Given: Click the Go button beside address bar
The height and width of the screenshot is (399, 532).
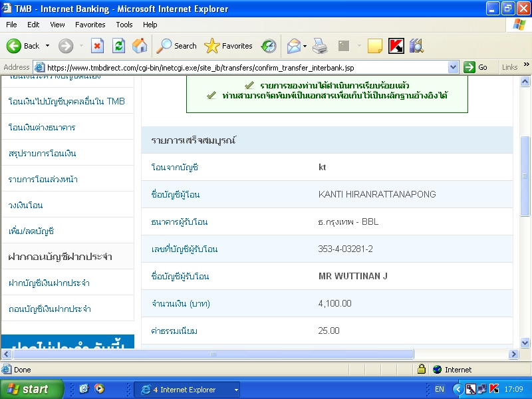Looking at the screenshot, I should (476, 67).
